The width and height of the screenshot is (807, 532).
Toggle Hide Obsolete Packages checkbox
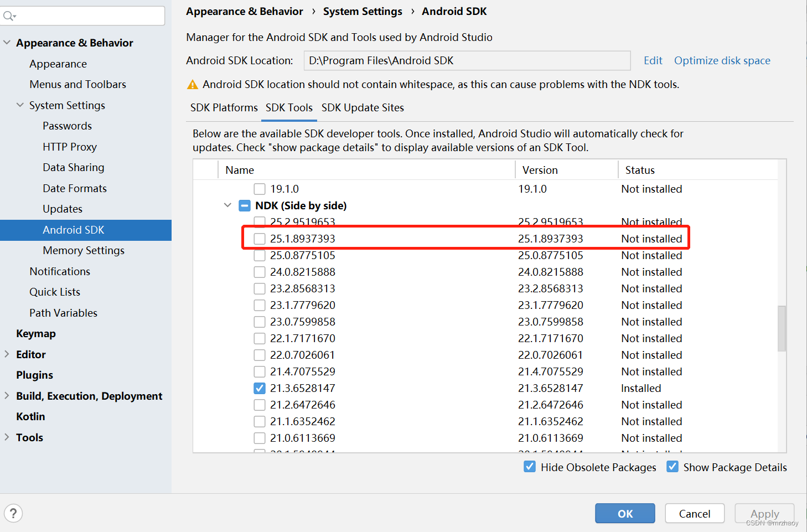530,467
